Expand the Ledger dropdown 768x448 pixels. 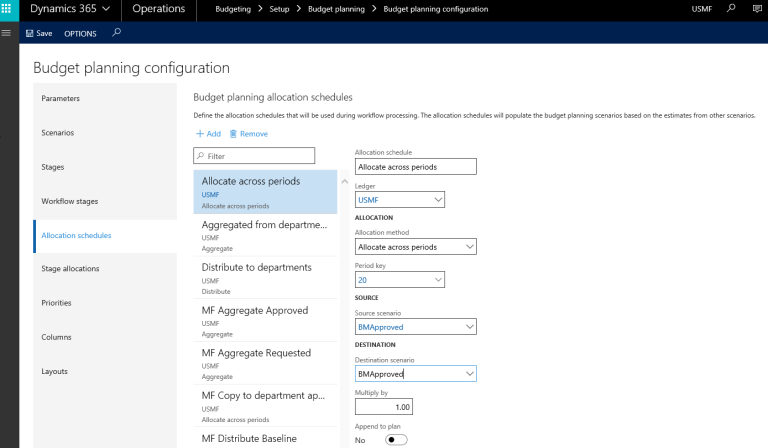(437, 200)
